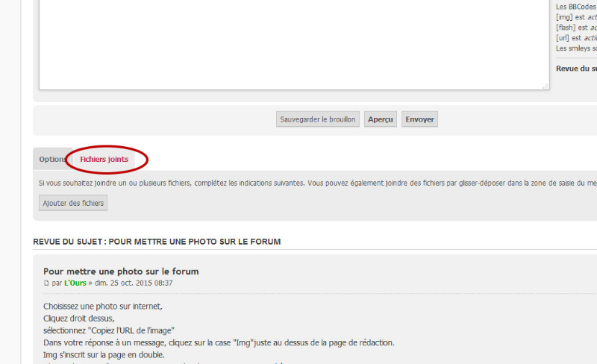
Task: Click inside the message text area
Action: [x=294, y=45]
